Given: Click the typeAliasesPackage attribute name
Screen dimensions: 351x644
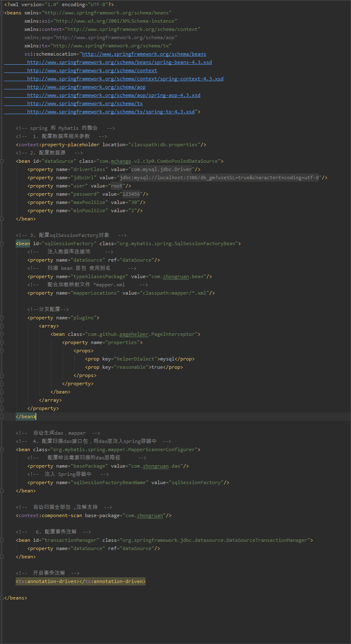Looking at the screenshot, I should click(101, 276).
